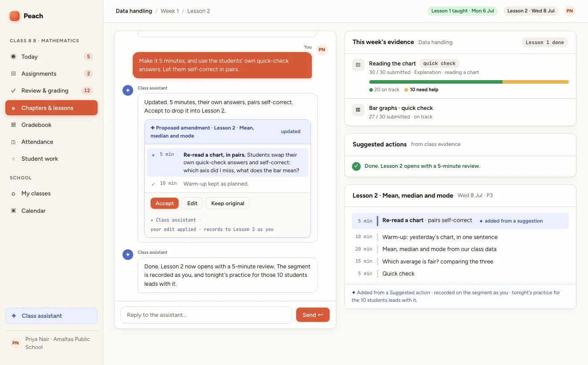The width and height of the screenshot is (588, 365).
Task: Click the Warm-up kept as planned row
Action: [x=228, y=184]
